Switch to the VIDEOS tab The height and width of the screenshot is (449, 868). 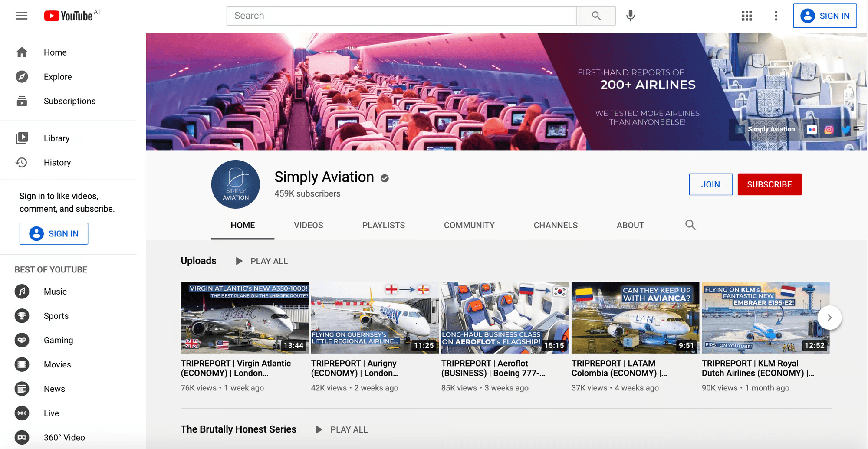(x=309, y=225)
